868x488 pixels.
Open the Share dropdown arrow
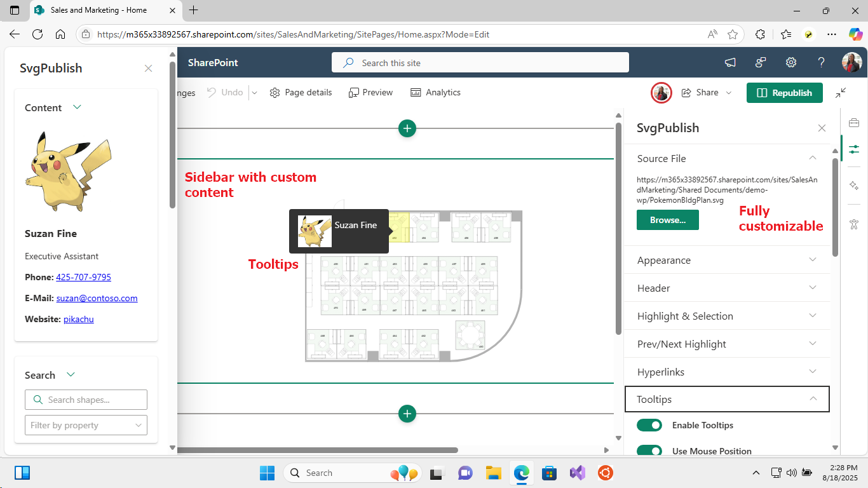[729, 93]
